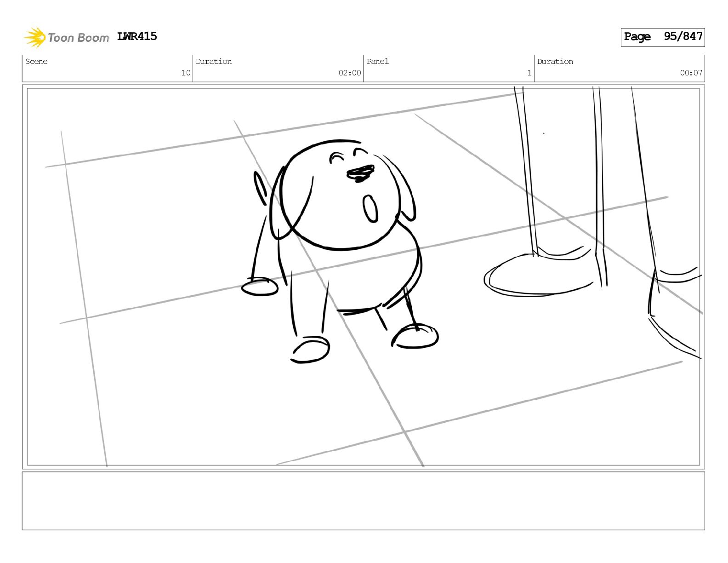
Task: Click the Panel label
Action: [378, 62]
